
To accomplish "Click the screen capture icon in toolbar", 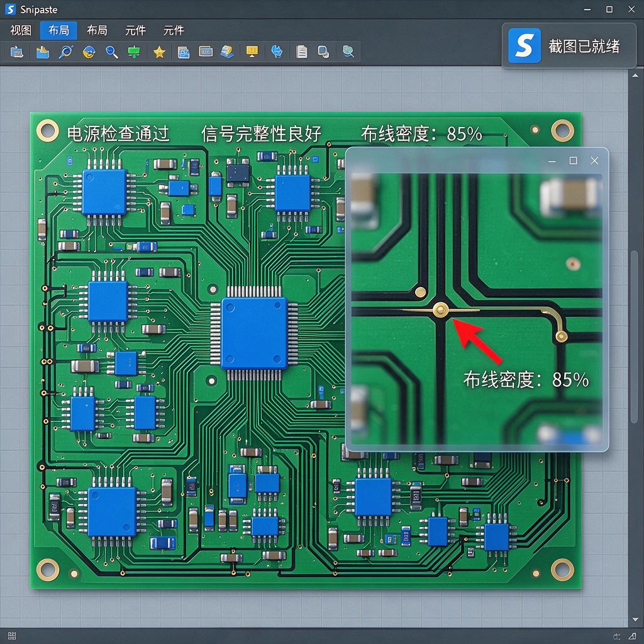I will [17, 52].
